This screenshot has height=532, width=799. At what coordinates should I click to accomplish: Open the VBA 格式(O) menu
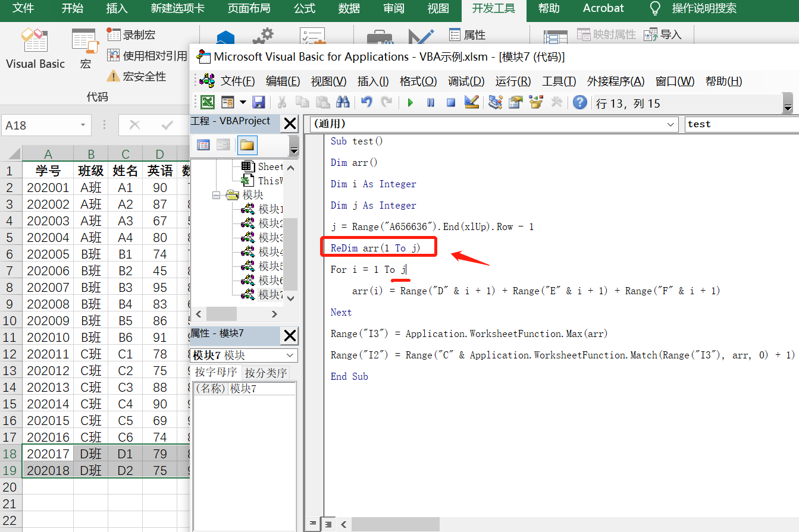tap(418, 81)
